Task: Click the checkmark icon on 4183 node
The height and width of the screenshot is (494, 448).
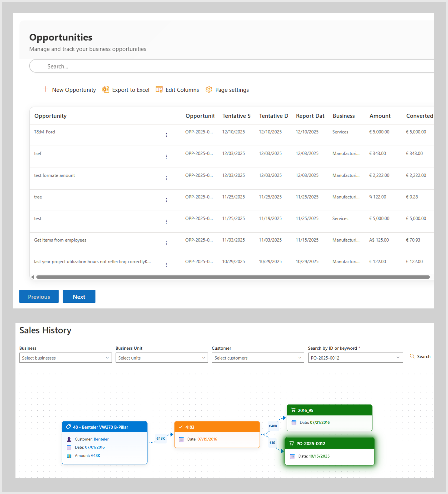Action: 181,427
